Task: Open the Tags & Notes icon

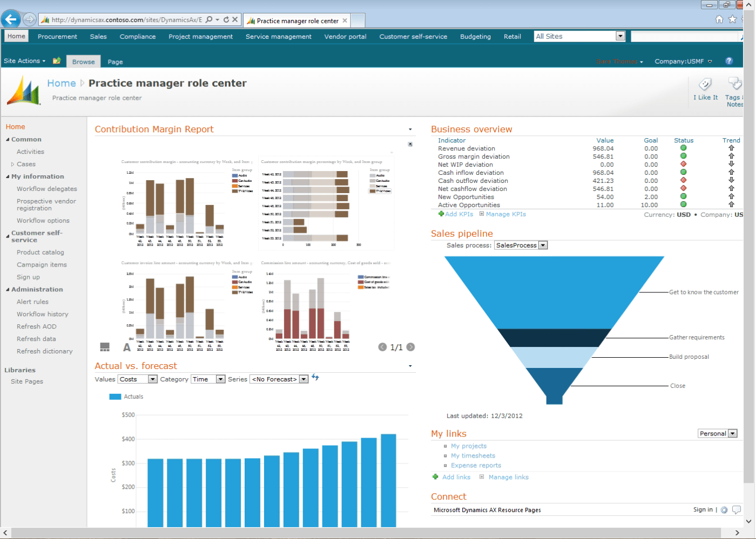Action: (734, 84)
